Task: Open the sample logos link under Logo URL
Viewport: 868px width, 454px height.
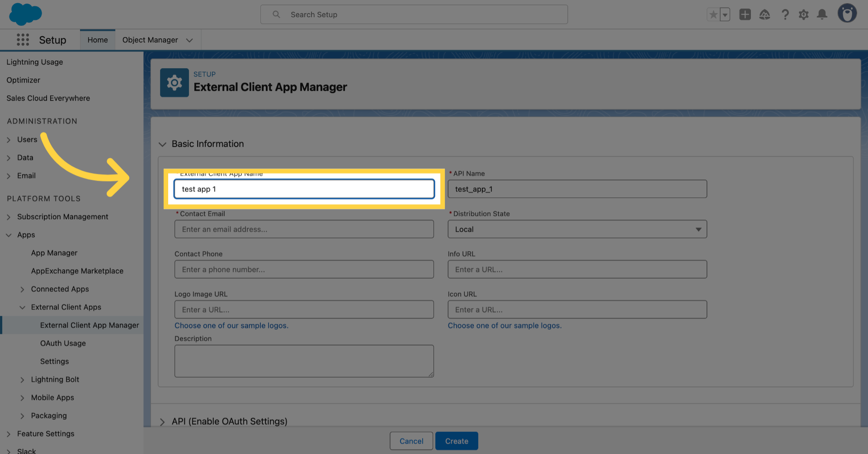Action: [231, 325]
